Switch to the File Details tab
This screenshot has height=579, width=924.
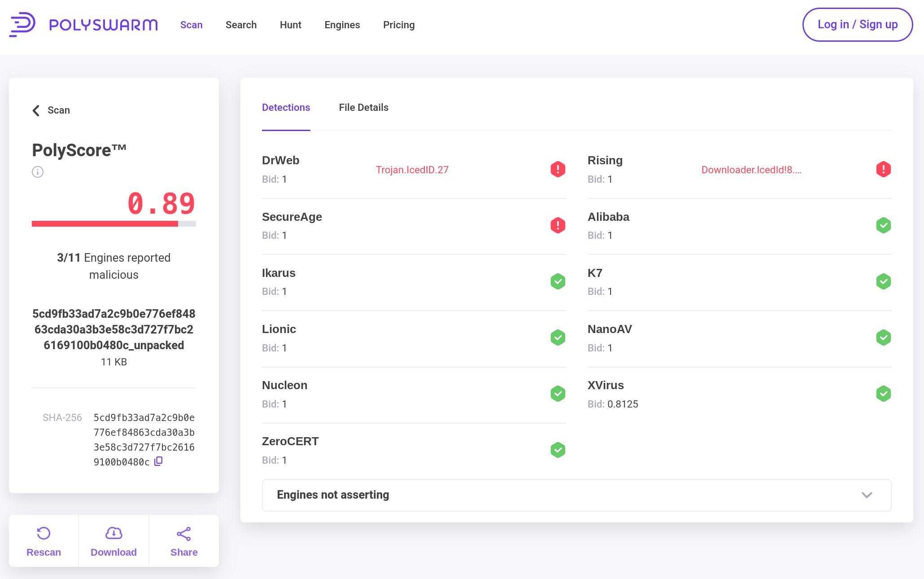click(363, 107)
